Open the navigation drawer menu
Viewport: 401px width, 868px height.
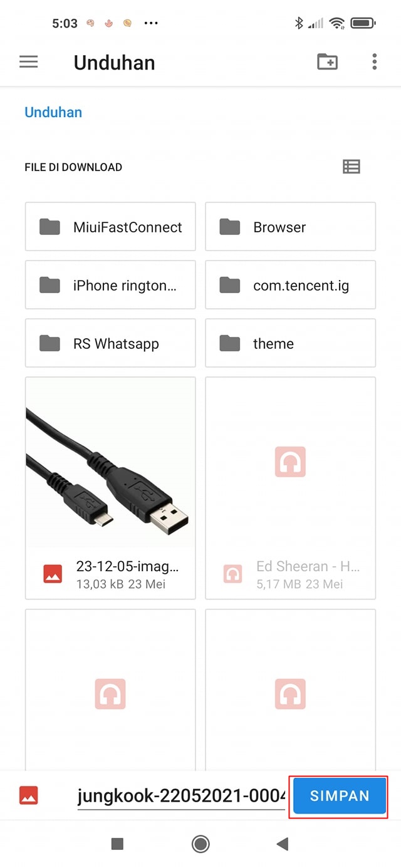pos(28,62)
